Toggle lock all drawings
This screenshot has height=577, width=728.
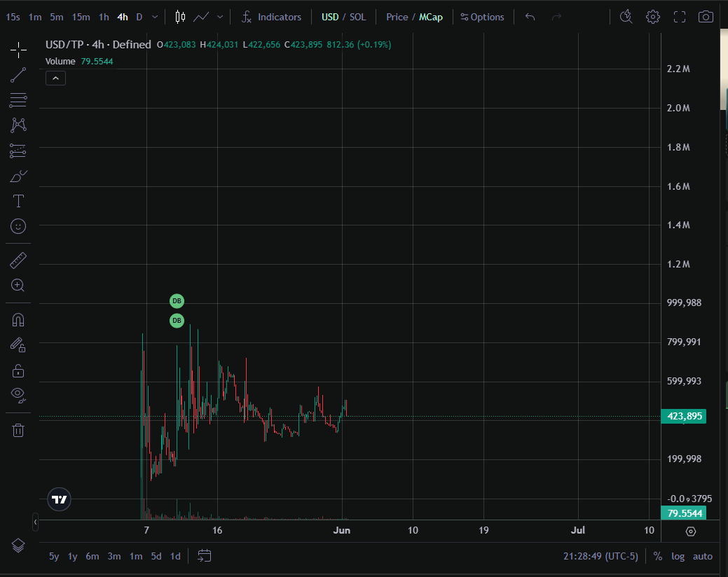(x=18, y=370)
